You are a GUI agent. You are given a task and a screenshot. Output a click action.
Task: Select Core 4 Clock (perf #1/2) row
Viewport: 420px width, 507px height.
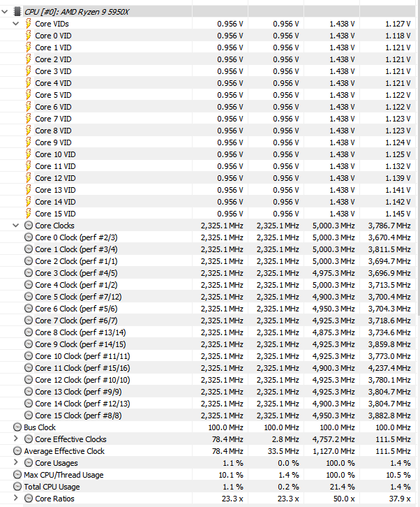coord(76,285)
